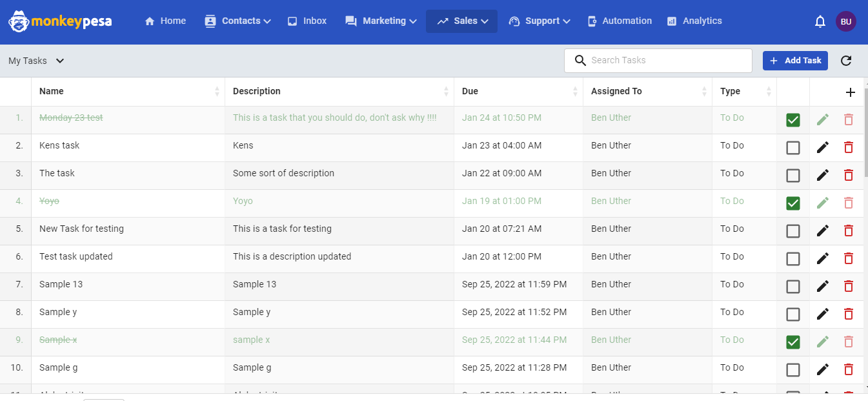Click edit pencil for Sample 13 row
The width and height of the screenshot is (868, 401).
coord(822,286)
